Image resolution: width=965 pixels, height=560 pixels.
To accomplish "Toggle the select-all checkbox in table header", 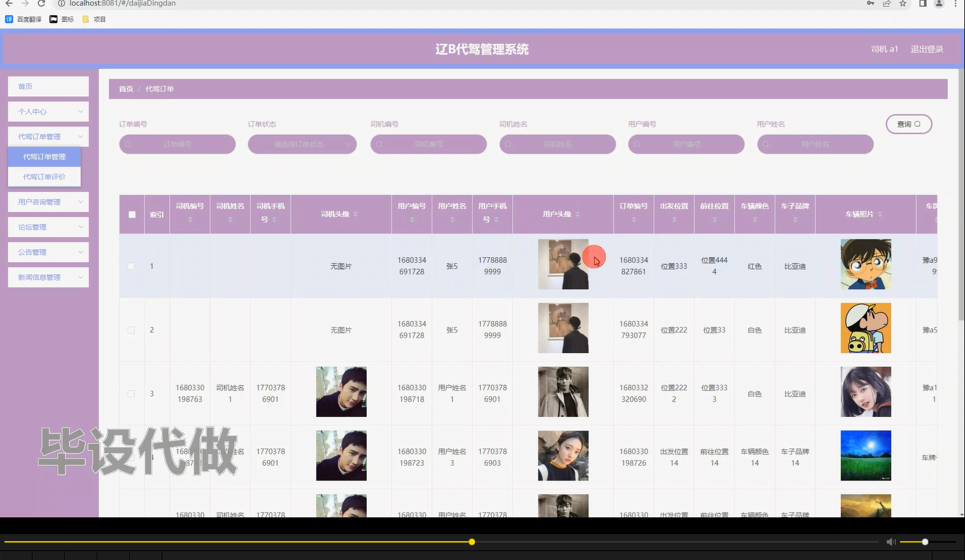I will pyautogui.click(x=132, y=214).
